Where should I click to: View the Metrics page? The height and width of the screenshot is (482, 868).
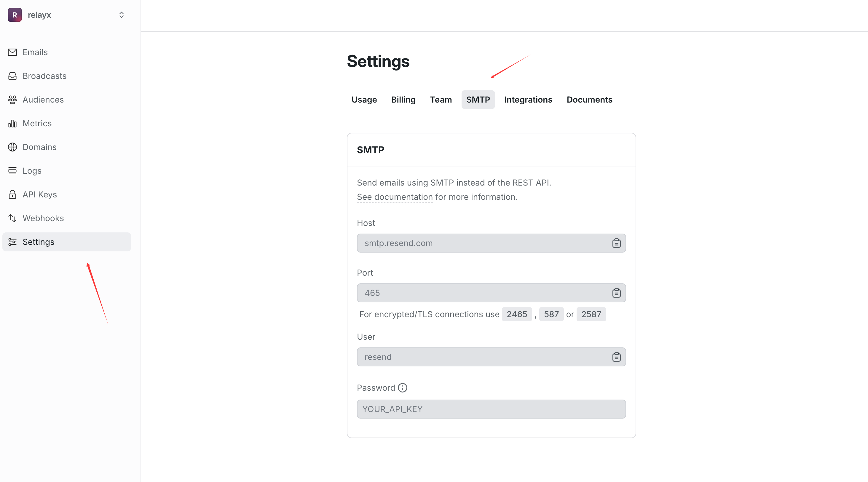click(37, 123)
